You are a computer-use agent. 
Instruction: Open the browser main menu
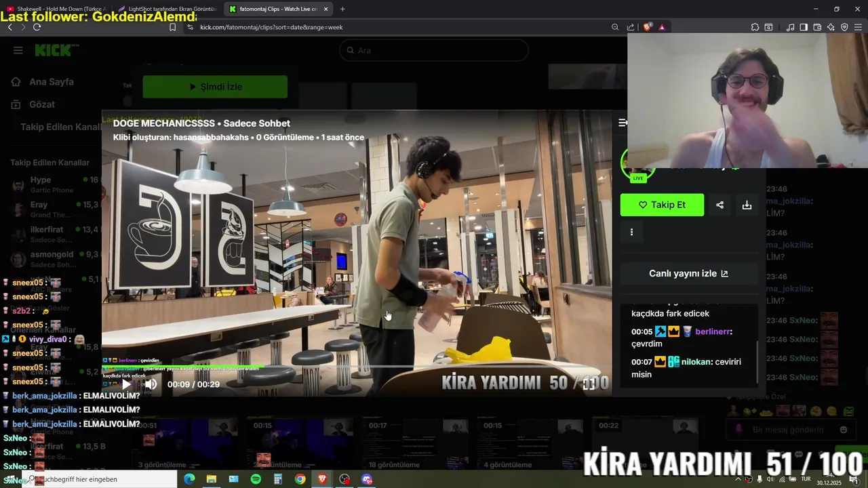[x=859, y=27]
